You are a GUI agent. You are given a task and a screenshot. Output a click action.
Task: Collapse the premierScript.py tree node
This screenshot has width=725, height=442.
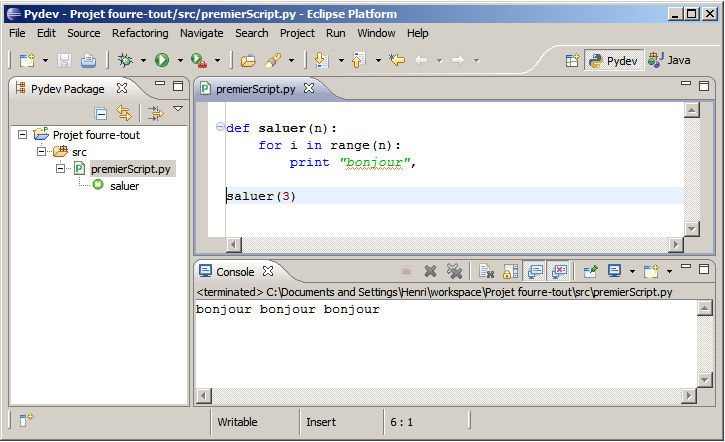61,169
